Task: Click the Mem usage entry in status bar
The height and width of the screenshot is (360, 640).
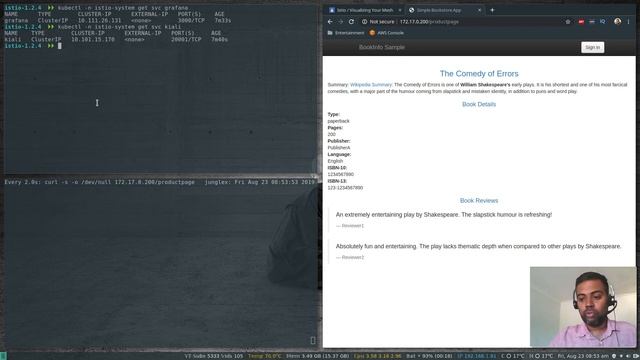Action: (x=318, y=356)
